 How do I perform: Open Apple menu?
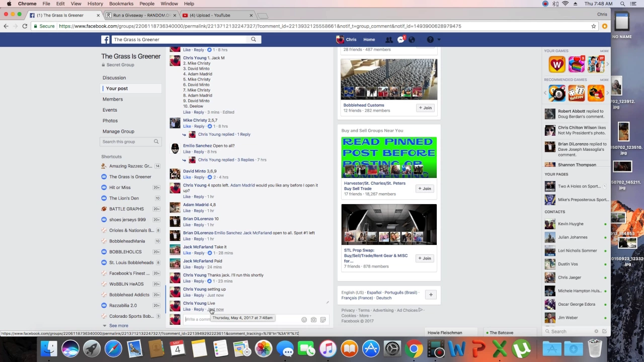[9, 4]
